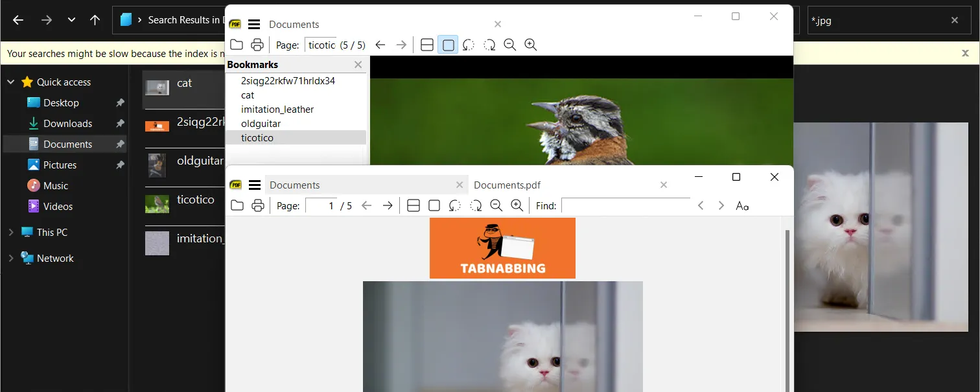Toggle highlighted single page view in Bookmarks window
The height and width of the screenshot is (392, 980).
448,45
